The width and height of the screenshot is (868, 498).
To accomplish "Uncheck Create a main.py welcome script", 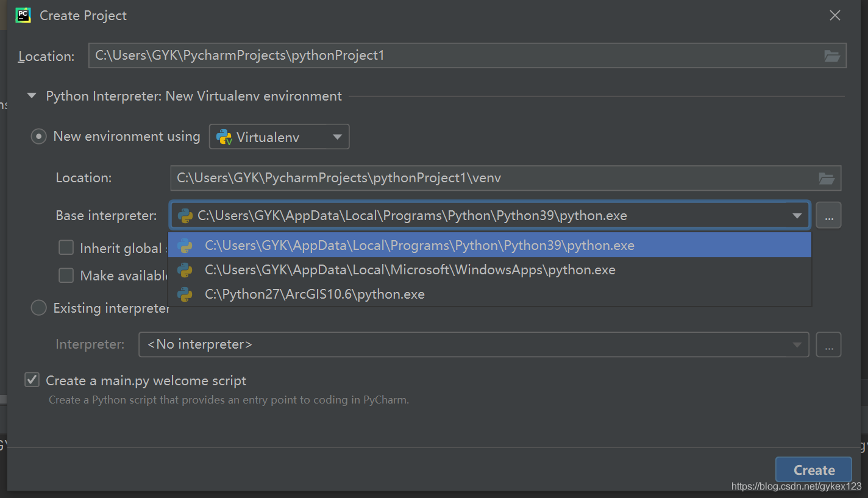I will [x=32, y=380].
